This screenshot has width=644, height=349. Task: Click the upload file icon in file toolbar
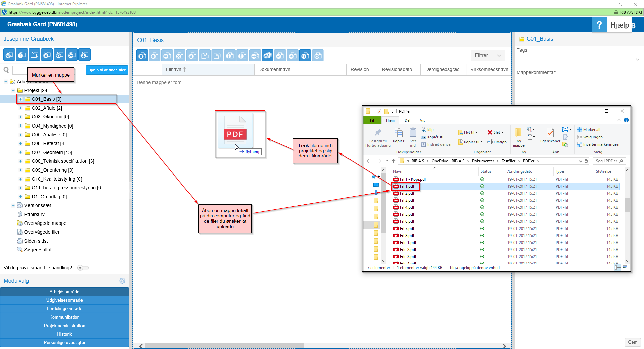(142, 56)
